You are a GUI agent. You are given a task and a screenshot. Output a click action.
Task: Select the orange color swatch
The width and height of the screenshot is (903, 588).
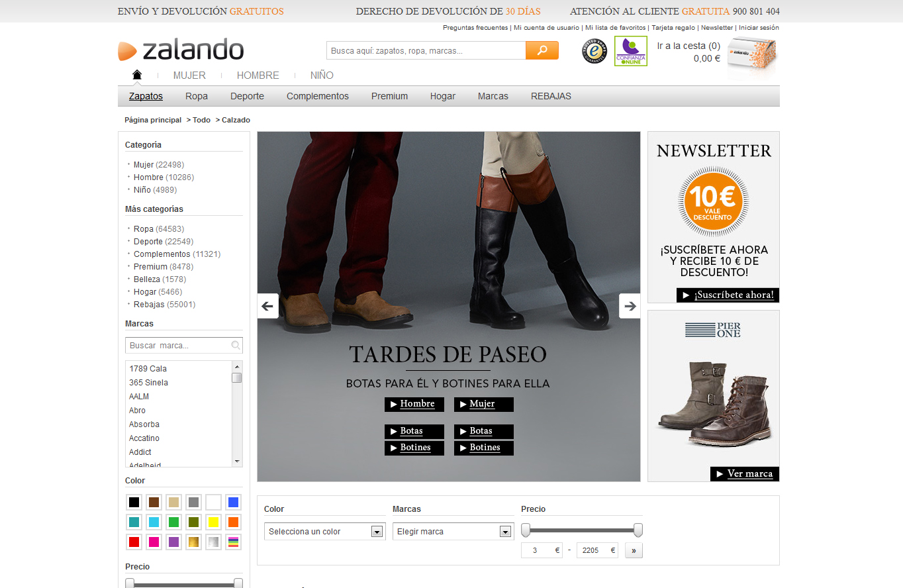click(233, 522)
